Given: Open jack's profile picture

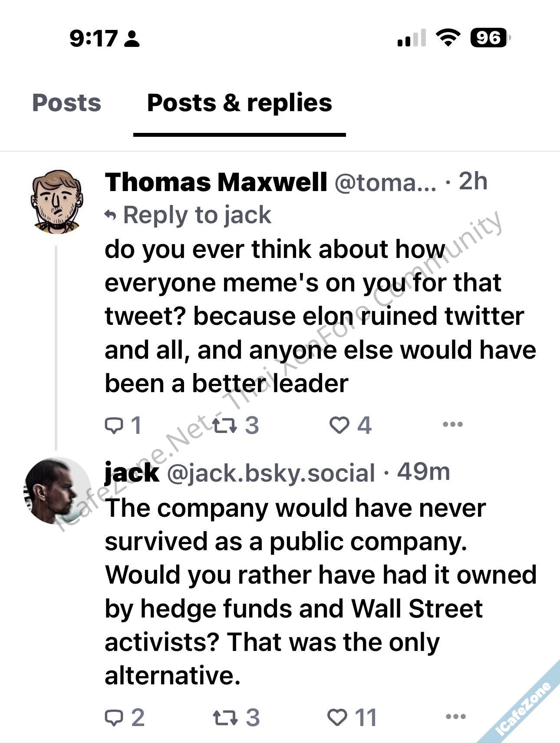Looking at the screenshot, I should 56,491.
